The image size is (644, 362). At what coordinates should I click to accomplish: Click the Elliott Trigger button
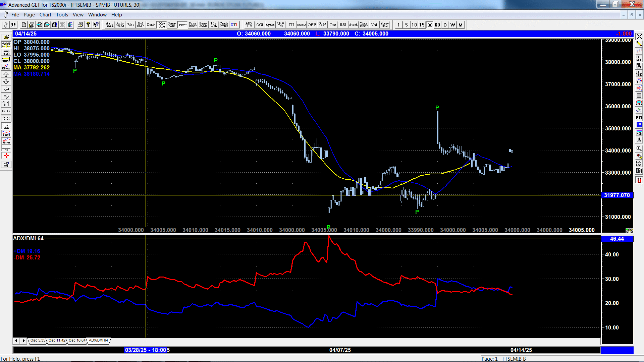pyautogui.click(x=280, y=25)
